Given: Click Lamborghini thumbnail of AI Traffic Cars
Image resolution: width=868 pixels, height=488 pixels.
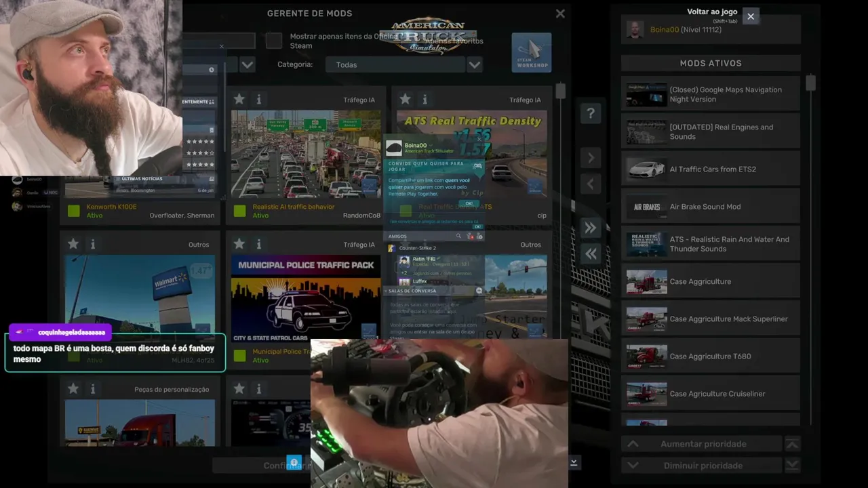Looking at the screenshot, I should point(646,169).
